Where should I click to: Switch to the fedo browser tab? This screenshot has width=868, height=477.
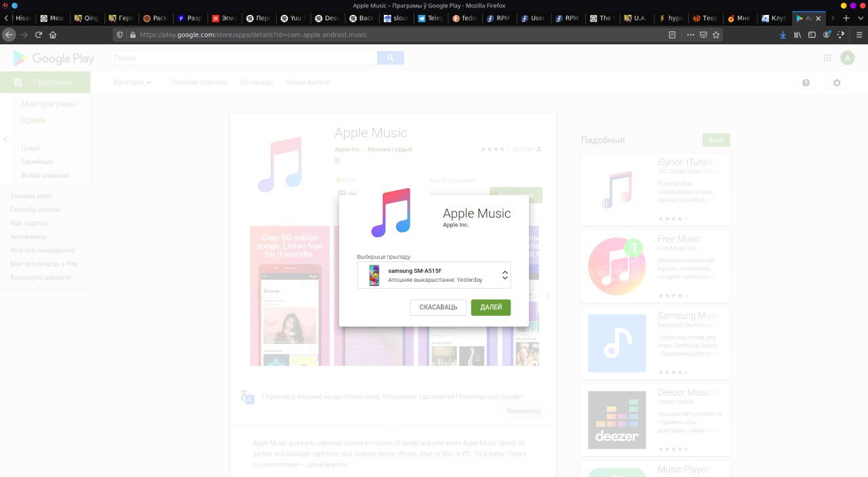click(465, 18)
